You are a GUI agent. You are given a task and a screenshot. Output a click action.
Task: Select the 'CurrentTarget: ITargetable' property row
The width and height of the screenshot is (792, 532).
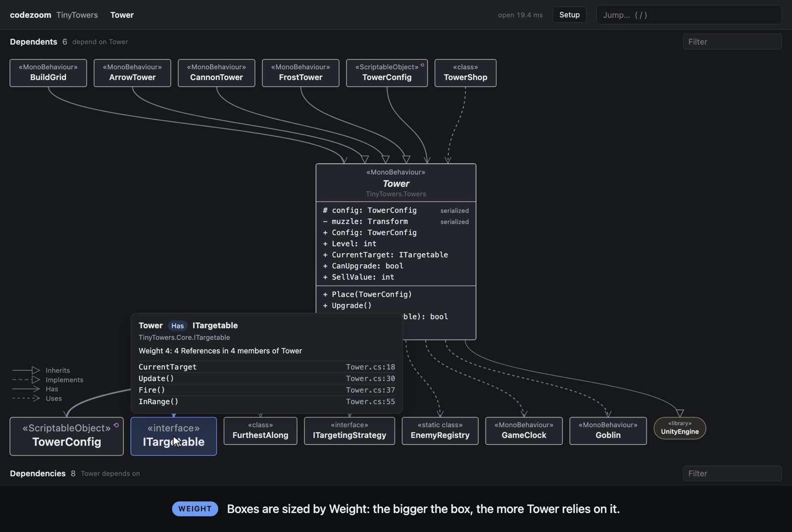pyautogui.click(x=396, y=255)
